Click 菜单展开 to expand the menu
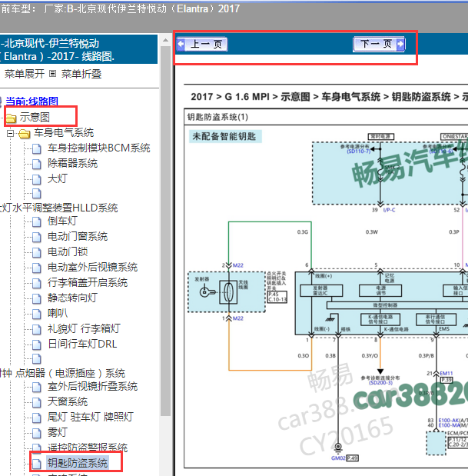Screen dimensions: 468x476 click(x=25, y=74)
